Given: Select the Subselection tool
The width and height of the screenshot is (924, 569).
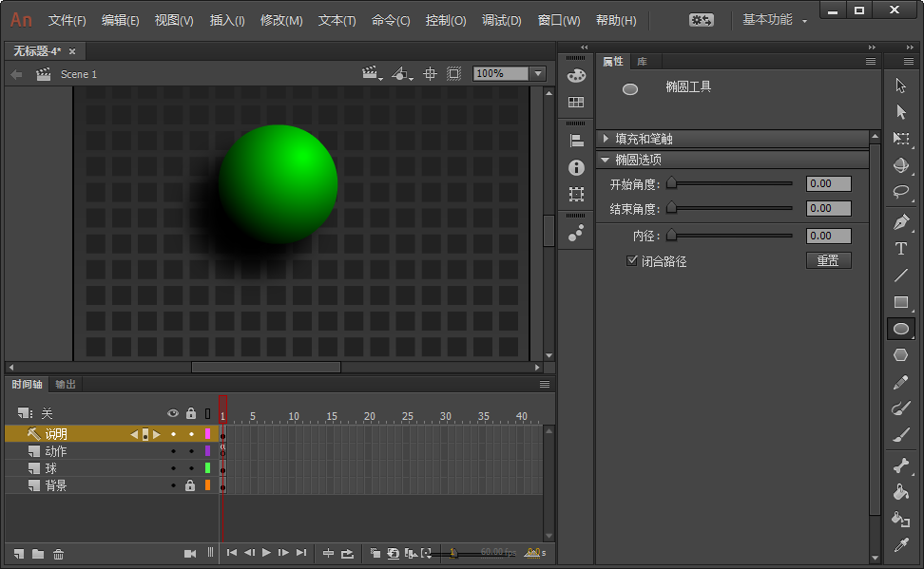Looking at the screenshot, I should click(900, 112).
